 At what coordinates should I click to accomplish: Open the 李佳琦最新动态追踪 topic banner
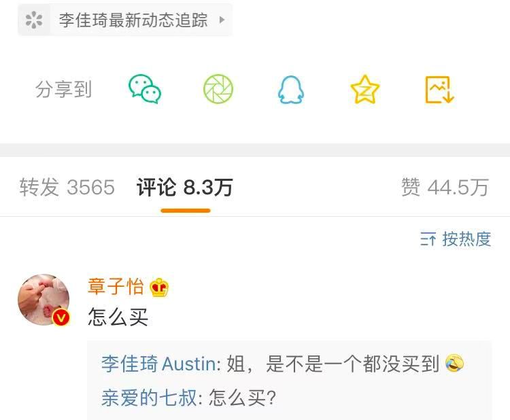coord(125,20)
